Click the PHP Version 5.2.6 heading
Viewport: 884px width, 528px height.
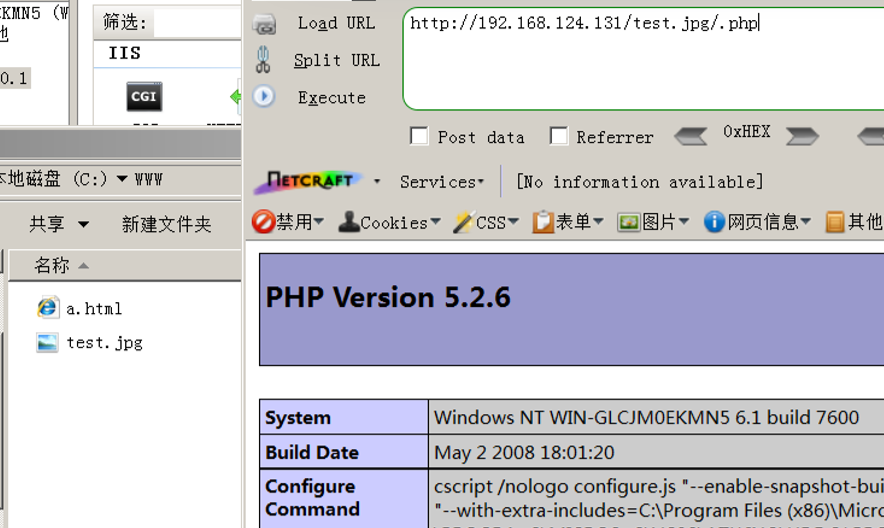pos(388,297)
